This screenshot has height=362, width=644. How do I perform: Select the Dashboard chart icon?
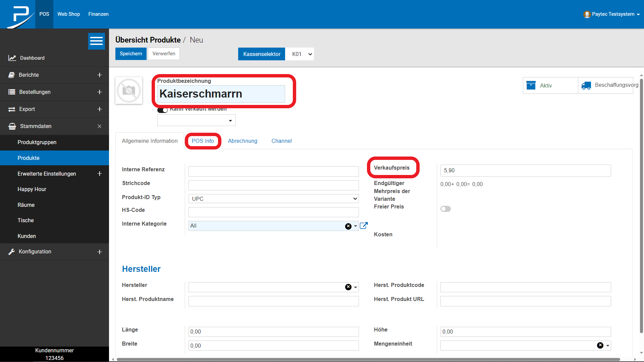[x=12, y=58]
